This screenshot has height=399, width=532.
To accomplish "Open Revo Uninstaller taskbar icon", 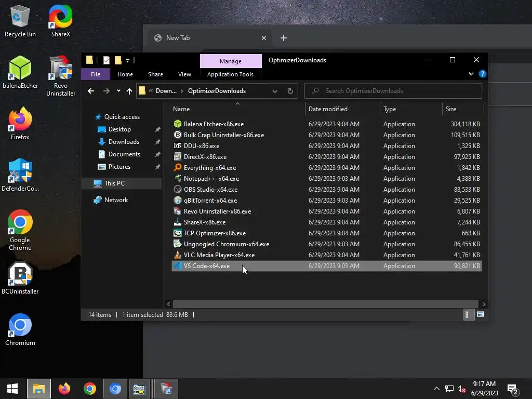I will [166, 389].
